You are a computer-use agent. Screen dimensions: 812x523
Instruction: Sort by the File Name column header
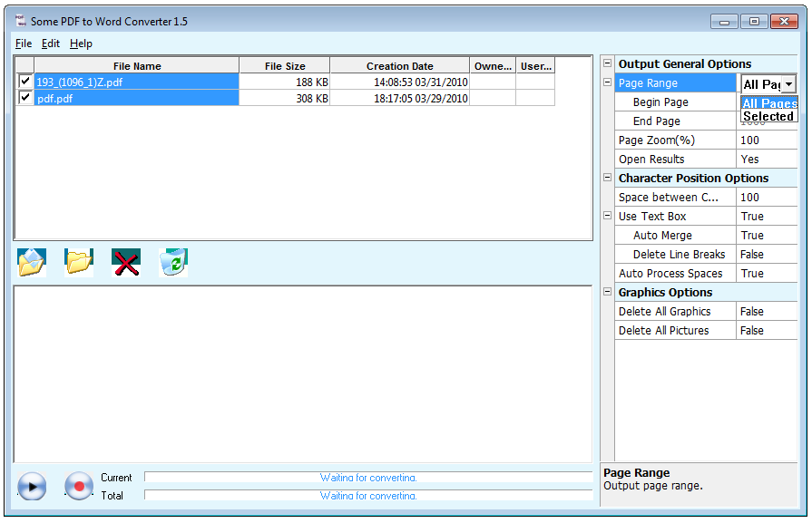point(137,65)
